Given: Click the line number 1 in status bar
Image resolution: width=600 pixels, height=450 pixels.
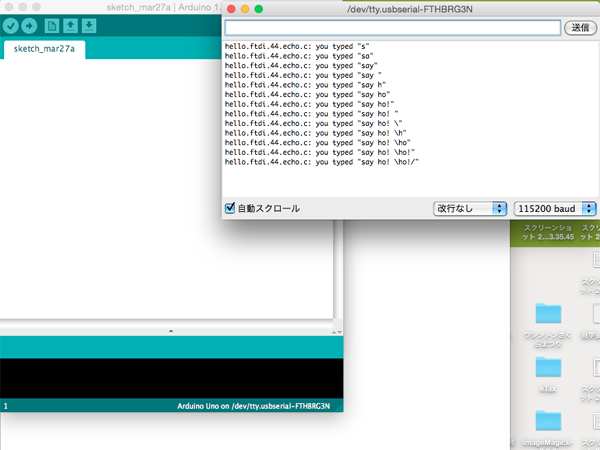Looking at the screenshot, I should pos(6,406).
